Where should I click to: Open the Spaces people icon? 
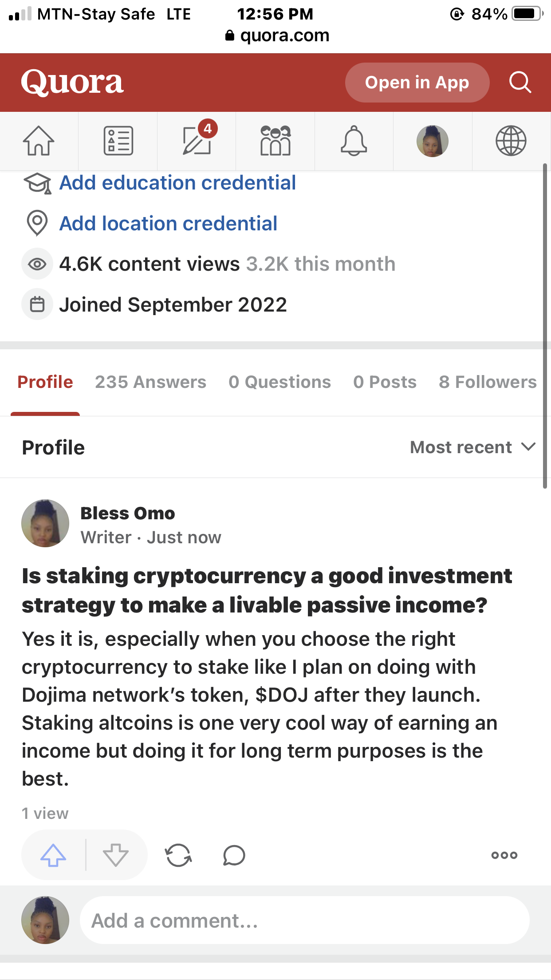[x=275, y=141]
